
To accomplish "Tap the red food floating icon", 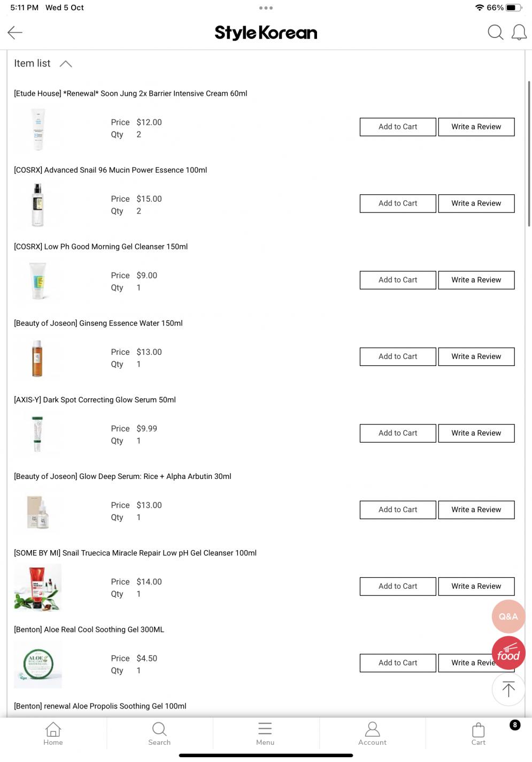I will [x=508, y=653].
